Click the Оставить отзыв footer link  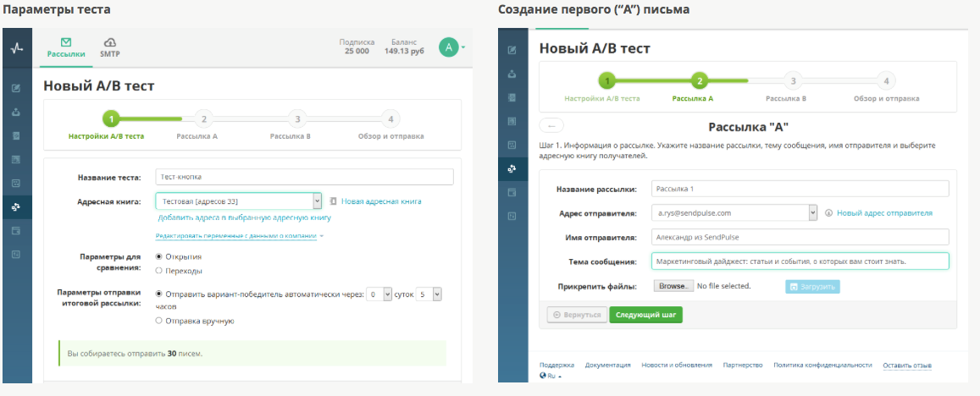click(907, 365)
